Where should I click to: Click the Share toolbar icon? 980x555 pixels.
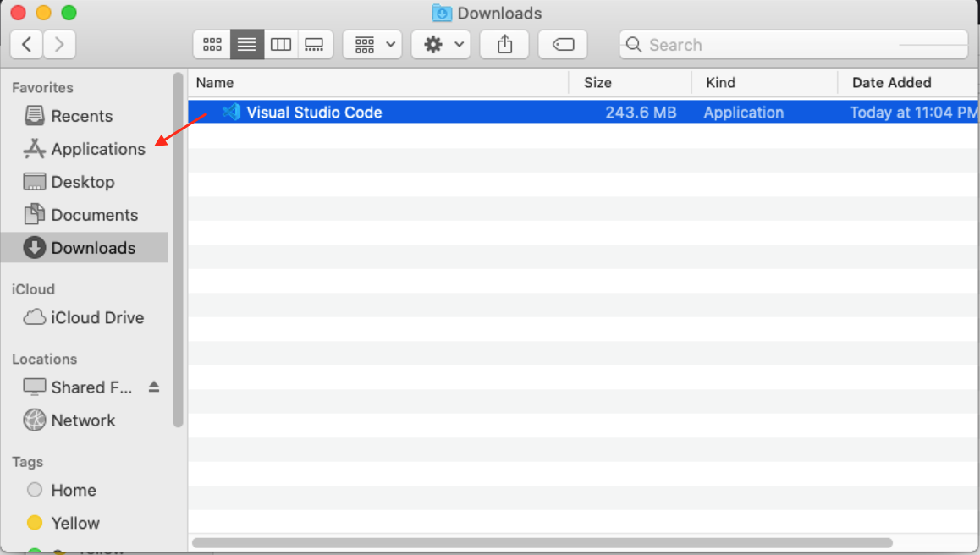[504, 44]
